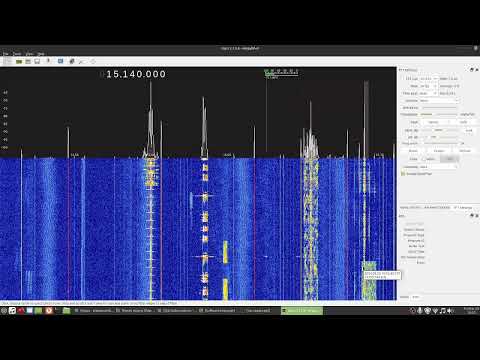Open the File menu
This screenshot has height=360, width=480.
[x=6, y=54]
